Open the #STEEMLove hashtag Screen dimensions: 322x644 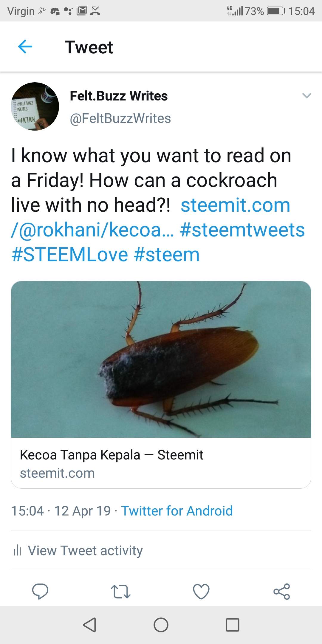pos(70,255)
